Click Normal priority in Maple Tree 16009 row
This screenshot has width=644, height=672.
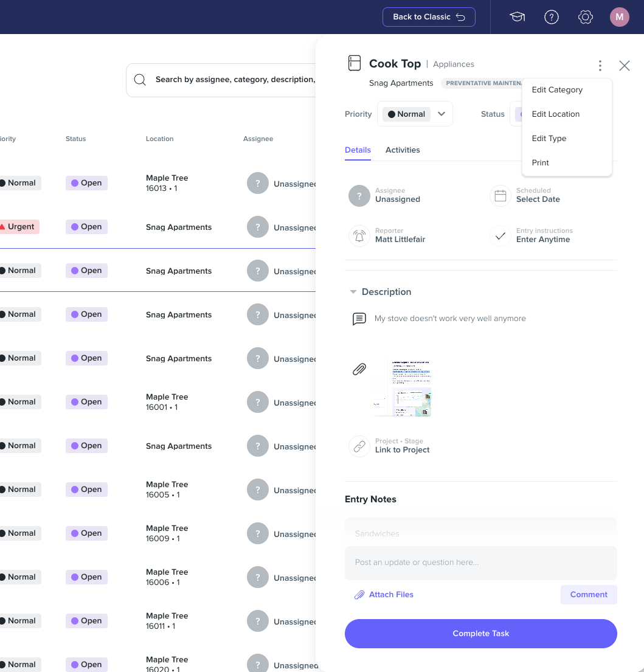(19, 533)
